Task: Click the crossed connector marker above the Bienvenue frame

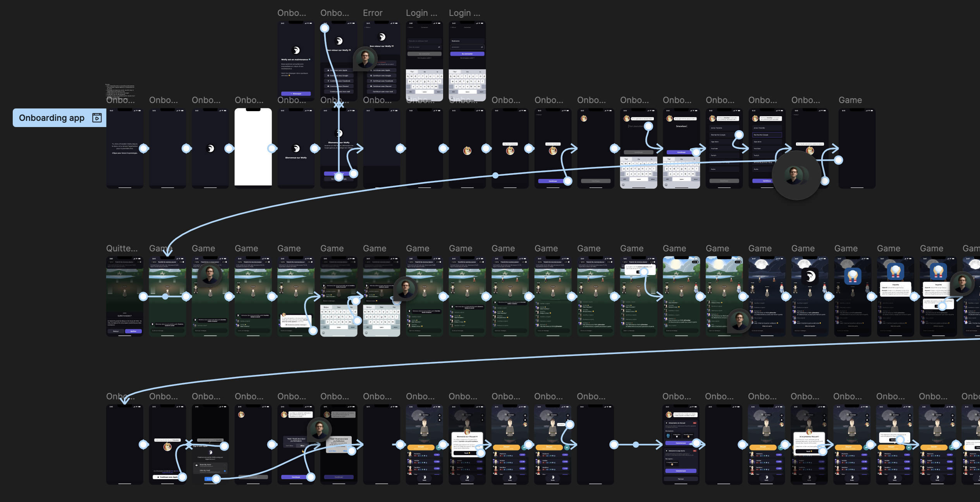Action: 339,104
